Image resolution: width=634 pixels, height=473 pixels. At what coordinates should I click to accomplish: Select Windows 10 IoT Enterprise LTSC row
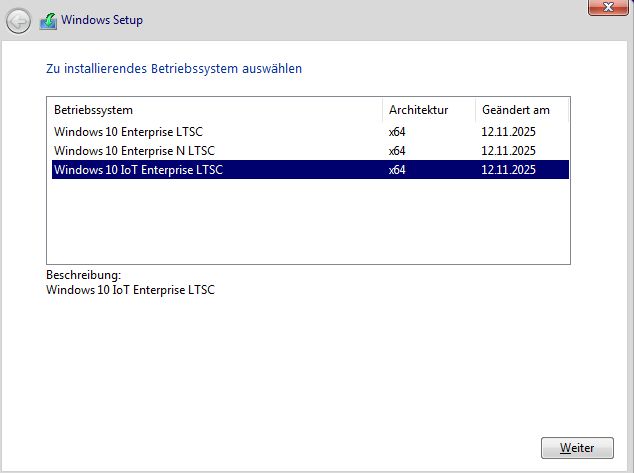coord(310,170)
